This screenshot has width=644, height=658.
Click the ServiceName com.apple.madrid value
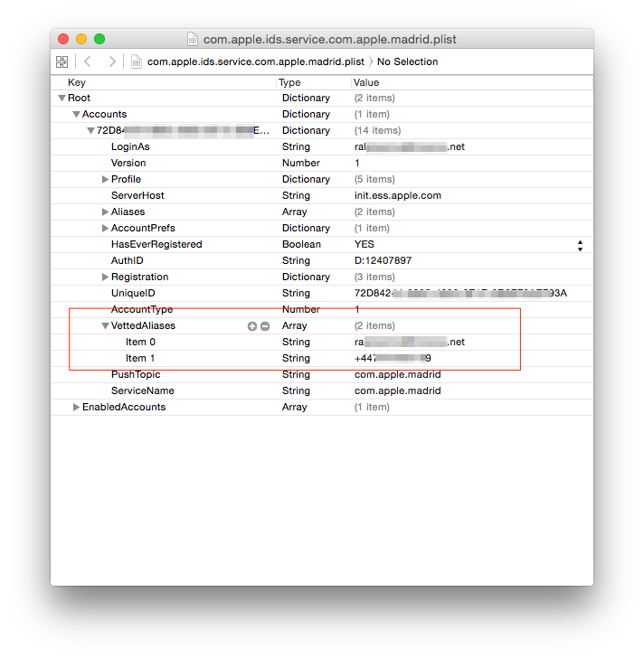(398, 390)
